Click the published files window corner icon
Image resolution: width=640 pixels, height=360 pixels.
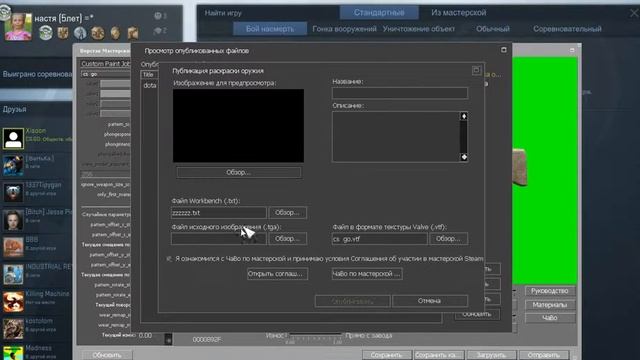504,50
